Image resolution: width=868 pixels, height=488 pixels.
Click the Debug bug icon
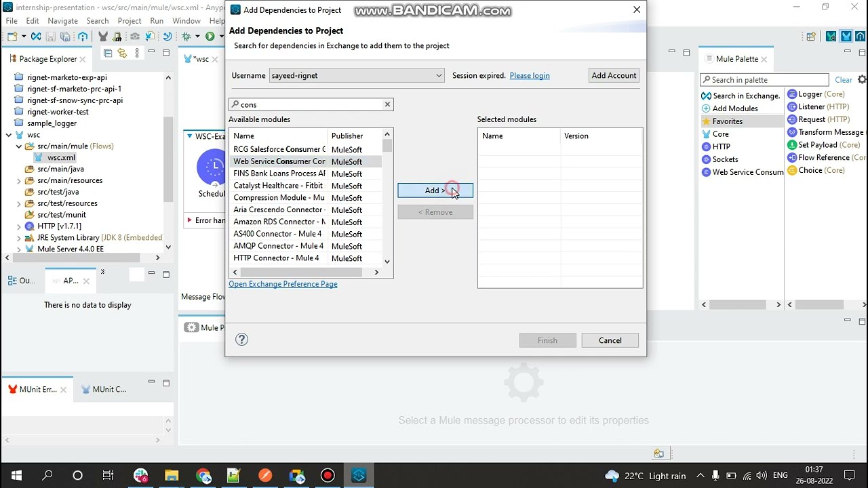coord(186,36)
